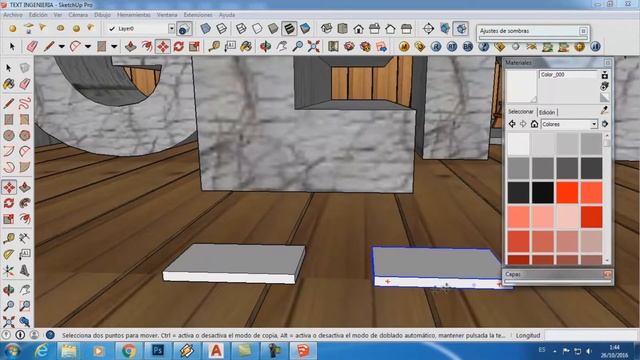Open Photoshop from the Windows taskbar
The width and height of the screenshot is (640, 360).
click(158, 351)
